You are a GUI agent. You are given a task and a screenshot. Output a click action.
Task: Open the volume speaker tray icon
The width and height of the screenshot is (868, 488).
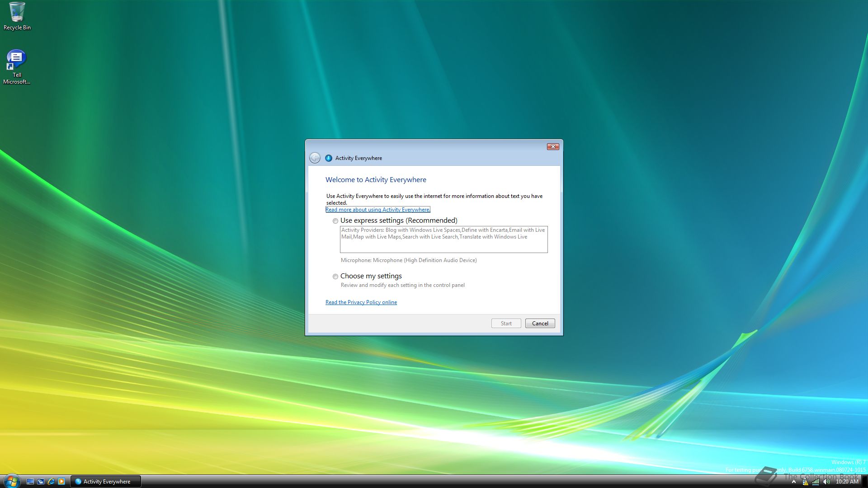826,482
